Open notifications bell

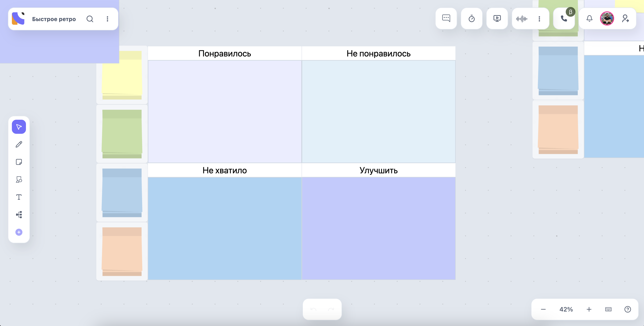(x=589, y=18)
